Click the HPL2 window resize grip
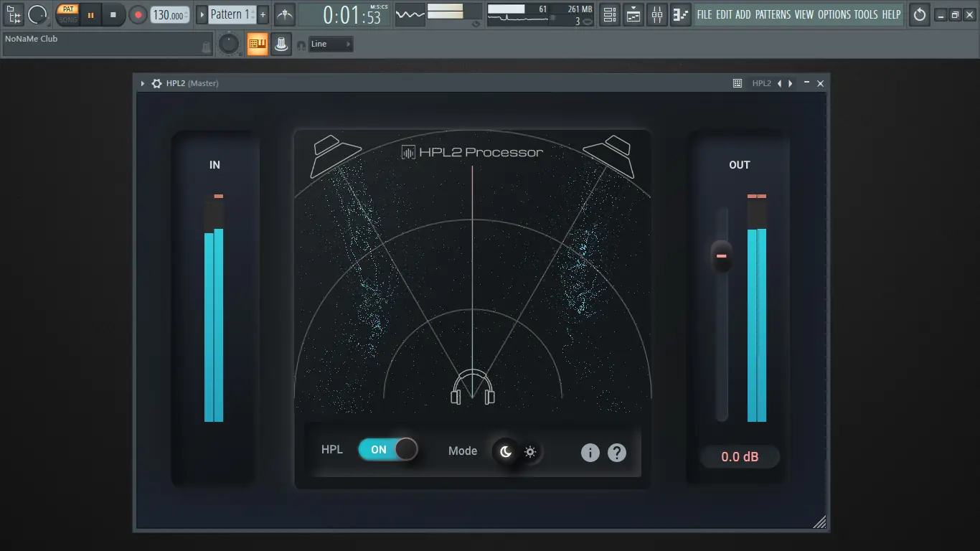The image size is (980, 551). [x=819, y=522]
